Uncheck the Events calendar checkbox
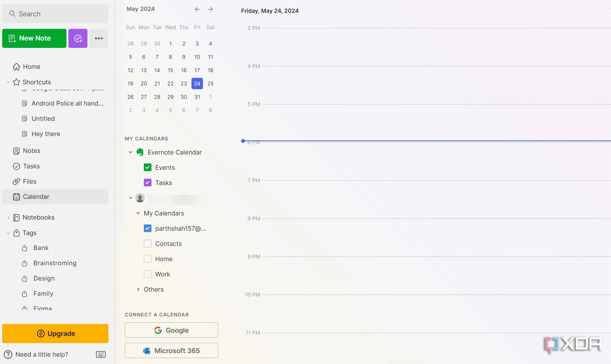 pos(148,167)
